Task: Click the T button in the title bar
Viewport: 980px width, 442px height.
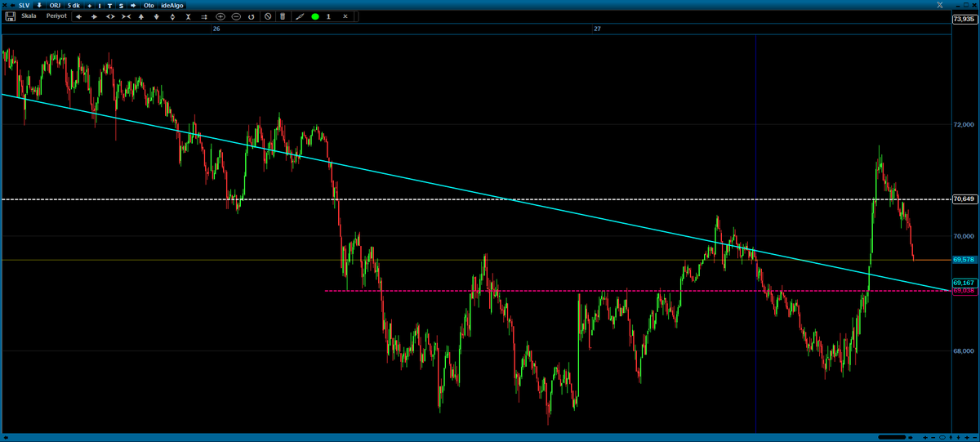Action: (x=110, y=5)
